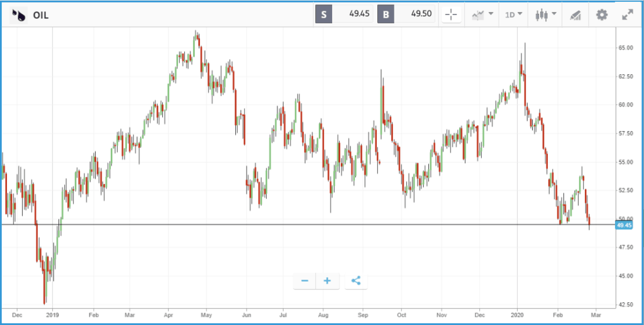Zoom out the chart with minus button

pos(305,281)
